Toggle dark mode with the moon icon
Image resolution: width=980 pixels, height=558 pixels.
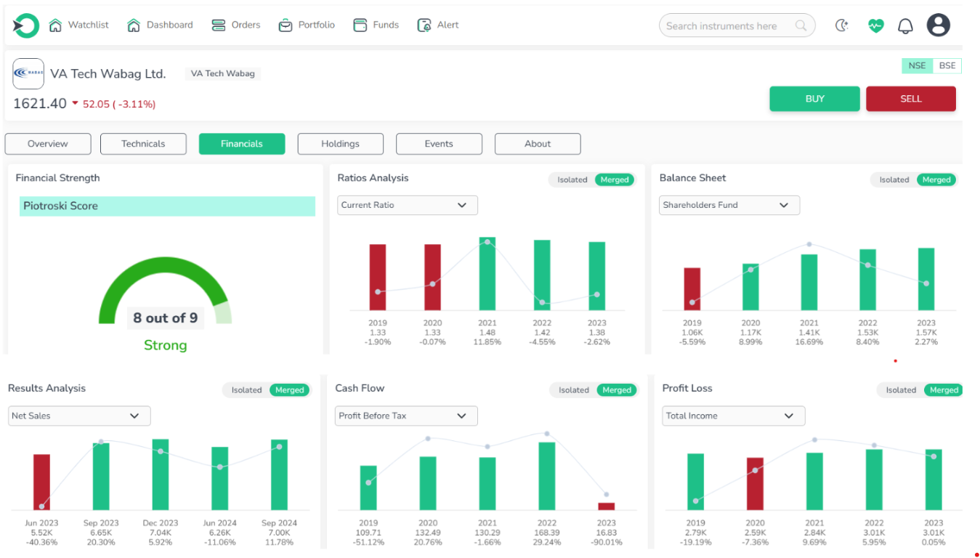click(841, 25)
